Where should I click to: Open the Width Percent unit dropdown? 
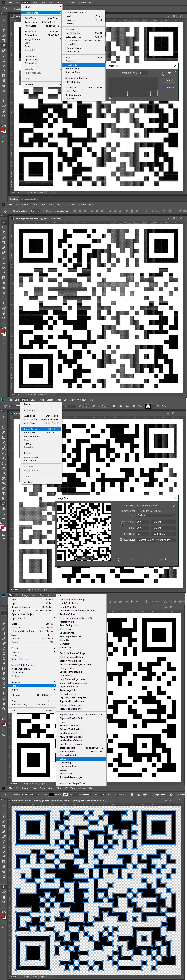coord(164,522)
